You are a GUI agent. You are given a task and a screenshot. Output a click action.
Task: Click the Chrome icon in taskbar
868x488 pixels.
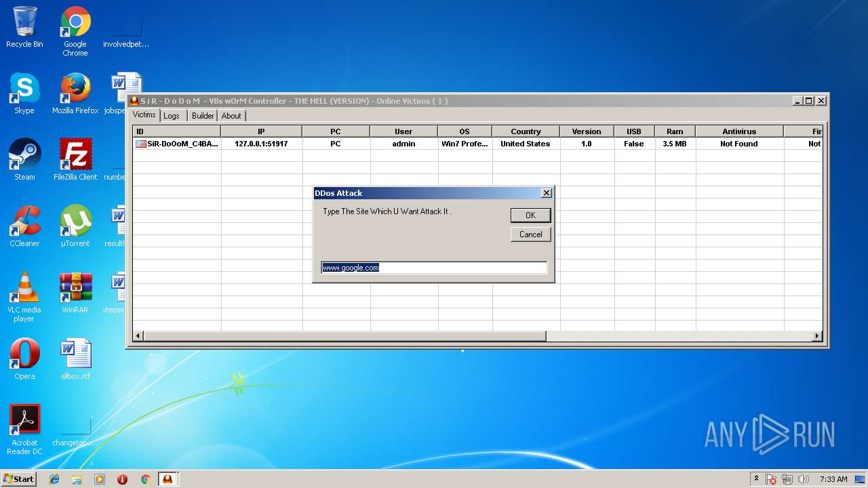[145, 479]
